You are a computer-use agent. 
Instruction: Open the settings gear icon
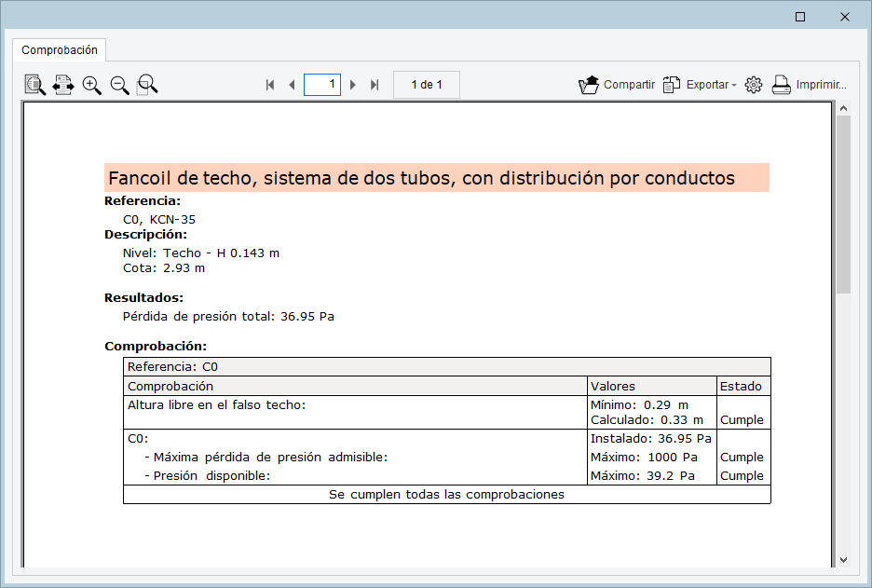(754, 85)
